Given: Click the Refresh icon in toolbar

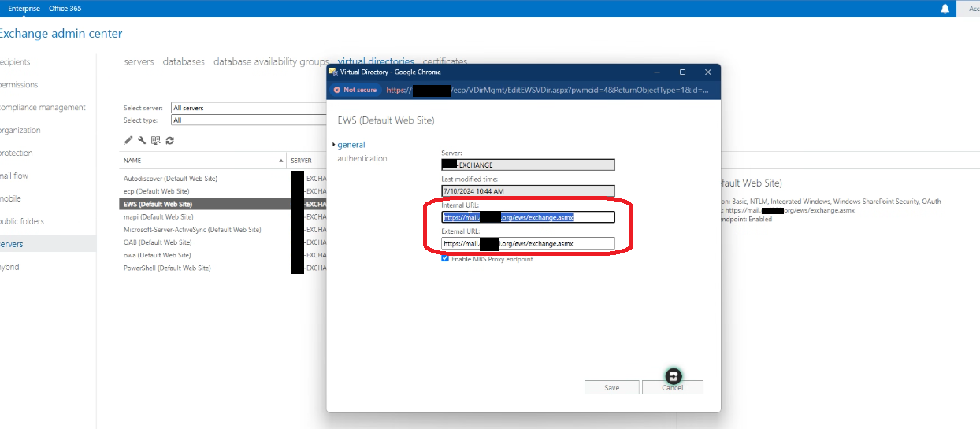Looking at the screenshot, I should [169, 141].
